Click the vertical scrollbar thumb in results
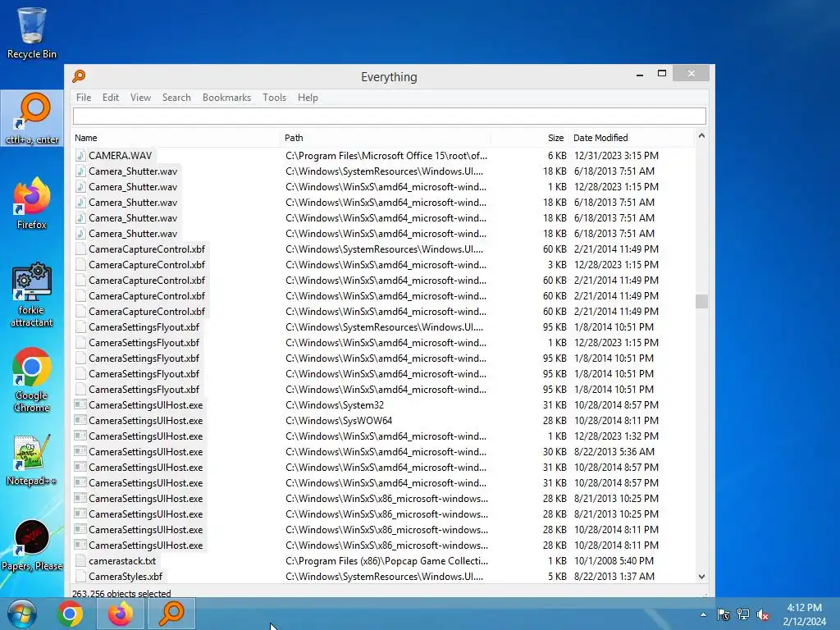Screen dimensions: 840x630 [x=701, y=301]
